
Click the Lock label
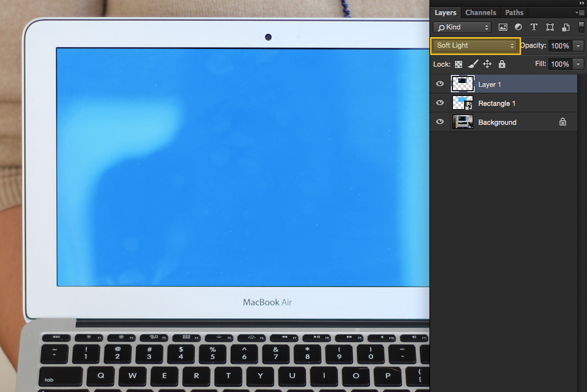pos(442,64)
